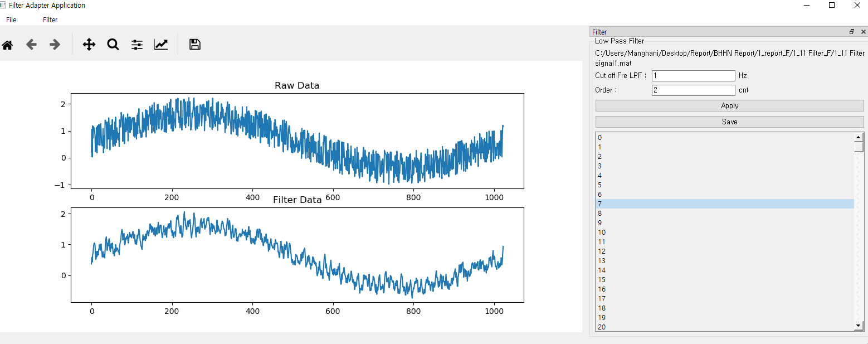This screenshot has height=344, width=868.
Task: Open the Filter menu
Action: (x=50, y=20)
